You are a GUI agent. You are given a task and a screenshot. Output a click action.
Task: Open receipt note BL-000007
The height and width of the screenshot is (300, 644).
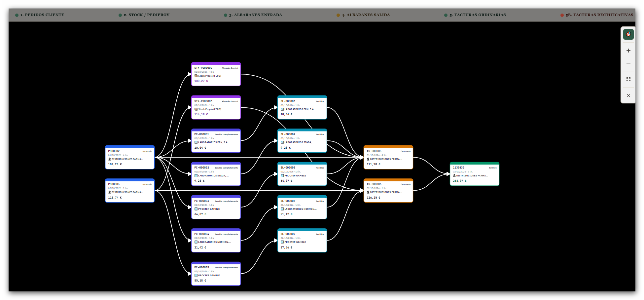coord(302,241)
